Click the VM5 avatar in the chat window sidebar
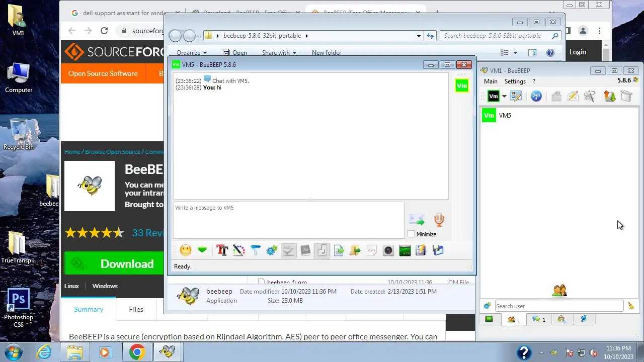This screenshot has height=362, width=644. [x=461, y=85]
